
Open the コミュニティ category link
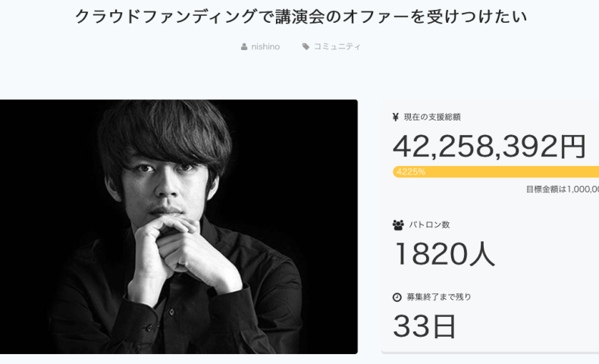(x=337, y=47)
